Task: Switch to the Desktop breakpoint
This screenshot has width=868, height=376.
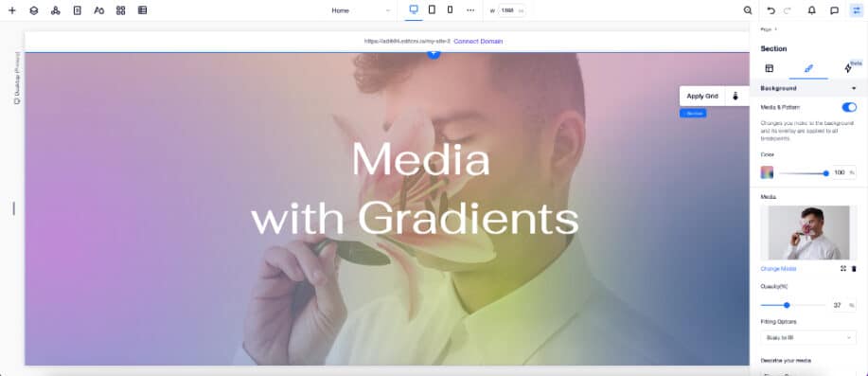Action: coord(414,9)
